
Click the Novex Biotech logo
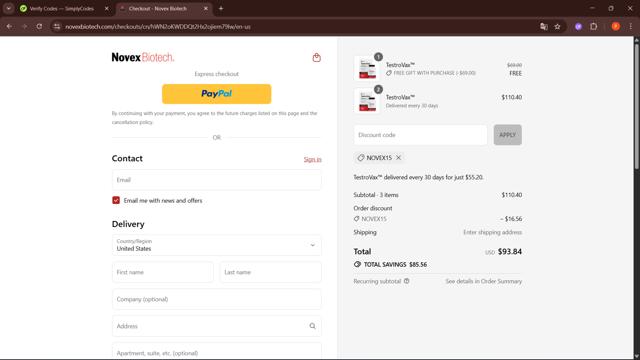pyautogui.click(x=143, y=58)
